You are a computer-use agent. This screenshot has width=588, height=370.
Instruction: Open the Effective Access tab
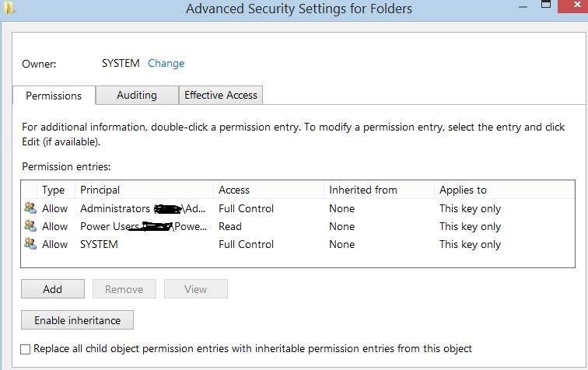221,95
